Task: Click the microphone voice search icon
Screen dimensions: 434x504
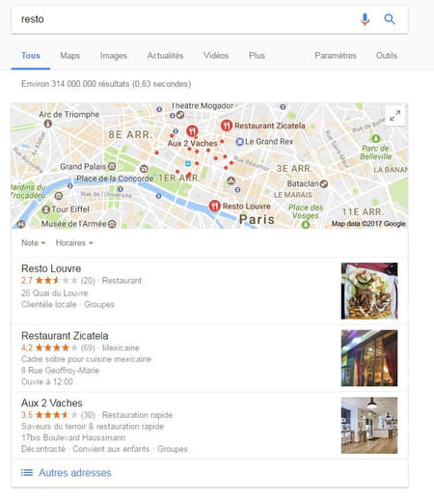Action: (365, 19)
